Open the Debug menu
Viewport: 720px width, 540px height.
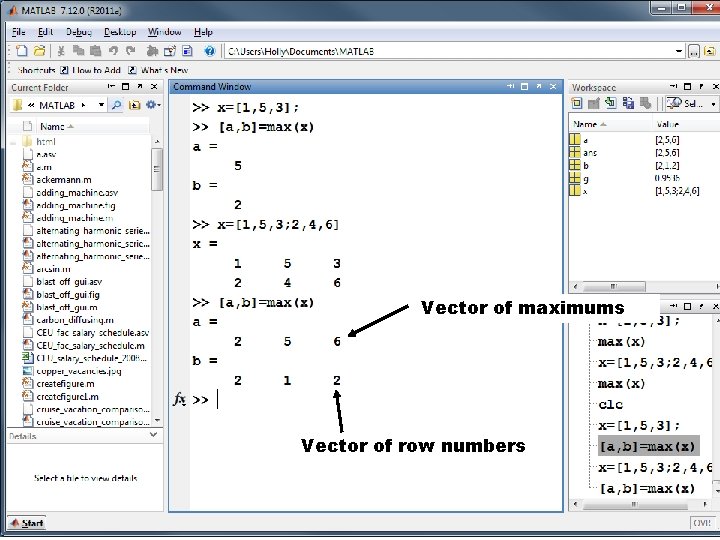79,32
